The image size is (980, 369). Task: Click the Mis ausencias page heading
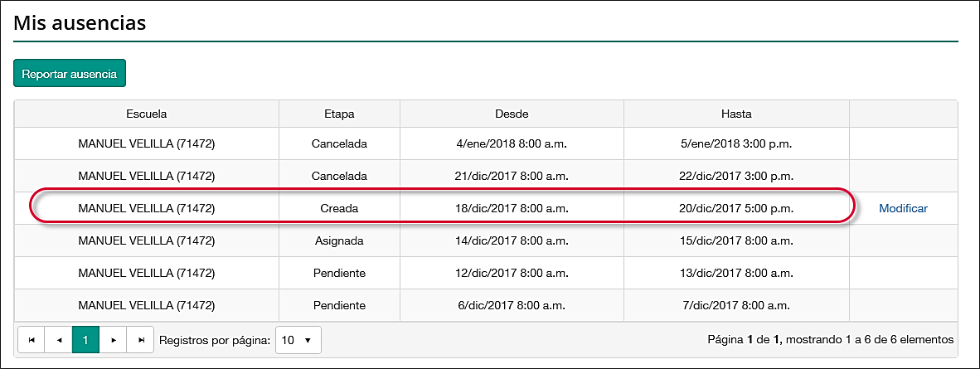(80, 23)
